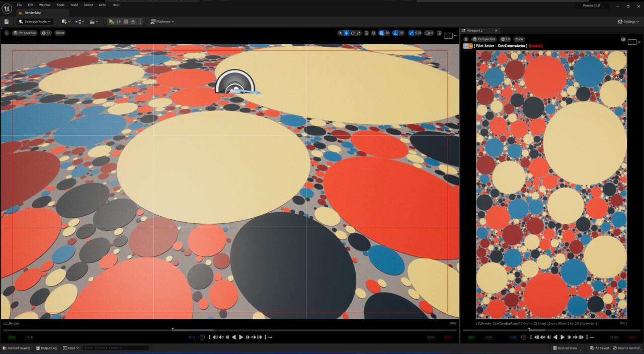Select the translate (move) gizmo tool
Image resolution: width=644 pixels, height=354 pixels.
click(x=346, y=33)
